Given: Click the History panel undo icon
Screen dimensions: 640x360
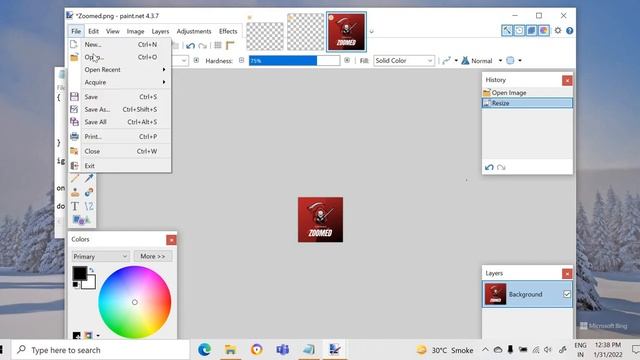Looking at the screenshot, I should 489,167.
